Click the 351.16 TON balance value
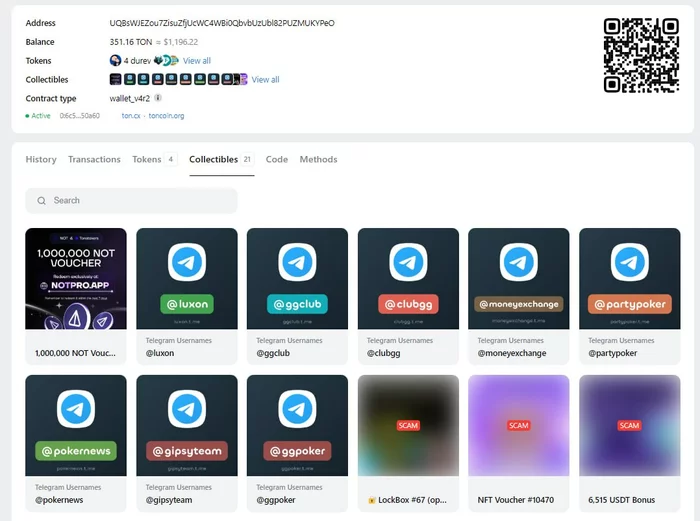Viewport: 700px width, 521px height. coord(131,42)
